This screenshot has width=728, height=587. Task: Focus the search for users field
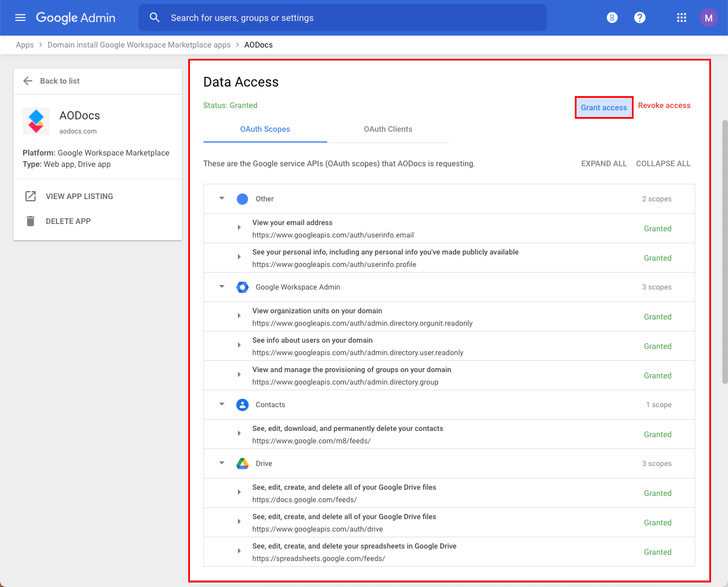pyautogui.click(x=342, y=18)
